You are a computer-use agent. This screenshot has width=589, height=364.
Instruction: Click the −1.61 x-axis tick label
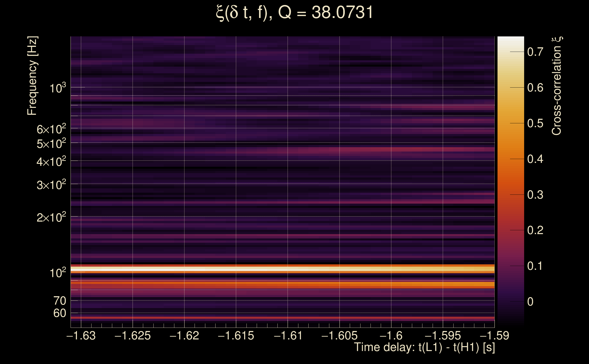pyautogui.click(x=288, y=336)
